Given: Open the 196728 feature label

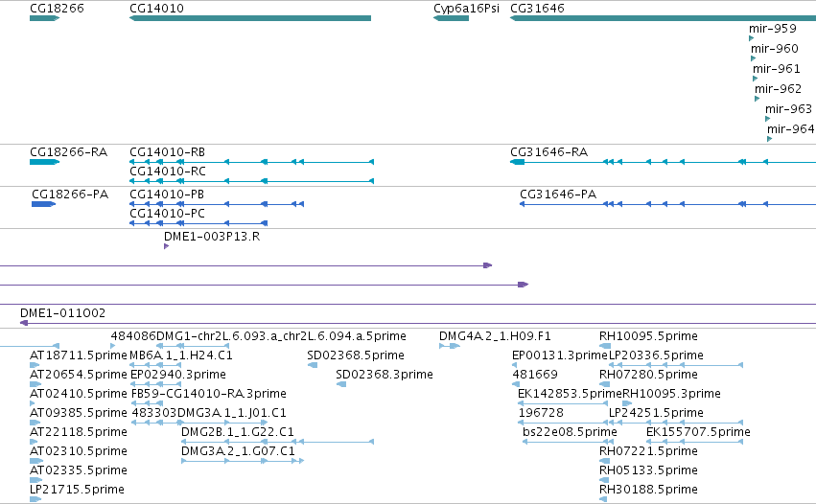Looking at the screenshot, I should click(541, 413).
